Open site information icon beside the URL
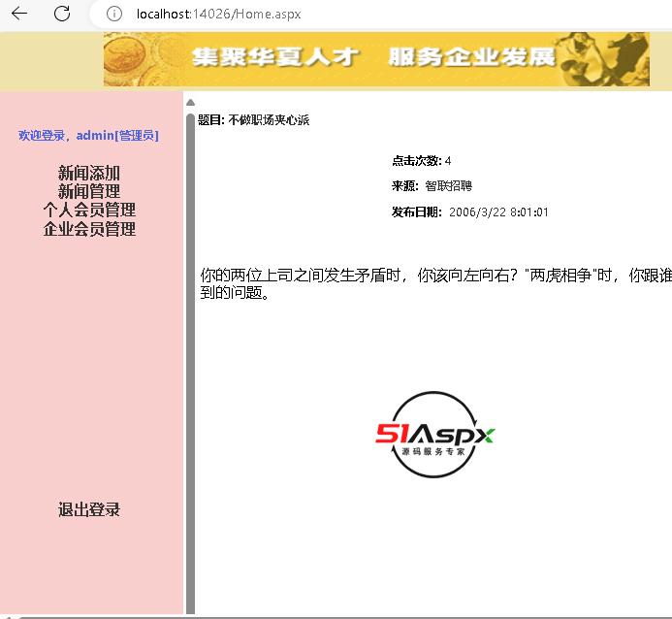The width and height of the screenshot is (672, 619). pos(114,14)
